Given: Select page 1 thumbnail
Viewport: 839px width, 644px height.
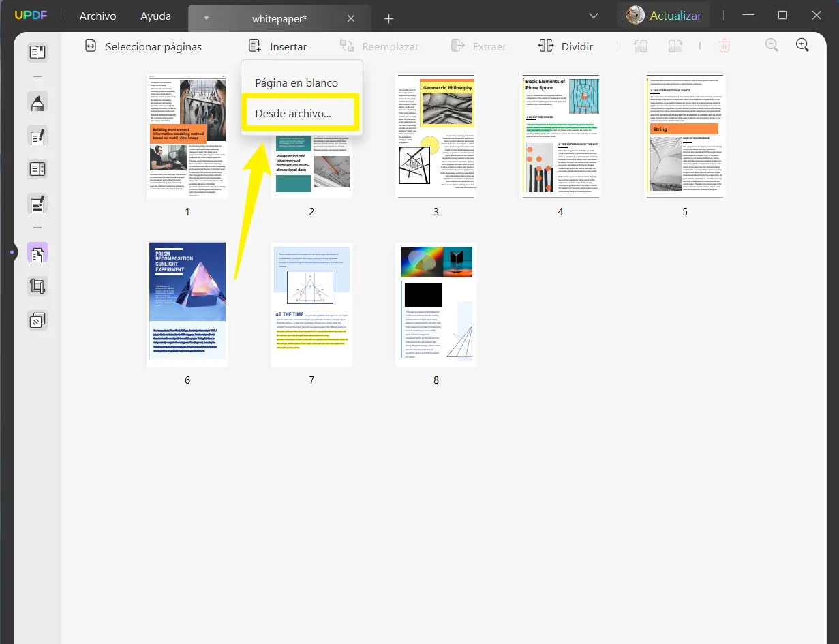Looking at the screenshot, I should 187,136.
